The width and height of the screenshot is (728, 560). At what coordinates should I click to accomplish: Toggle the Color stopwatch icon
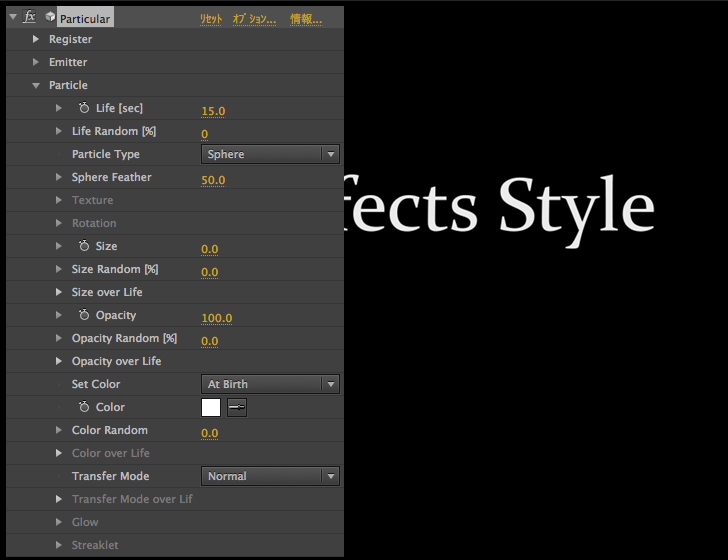[x=84, y=407]
